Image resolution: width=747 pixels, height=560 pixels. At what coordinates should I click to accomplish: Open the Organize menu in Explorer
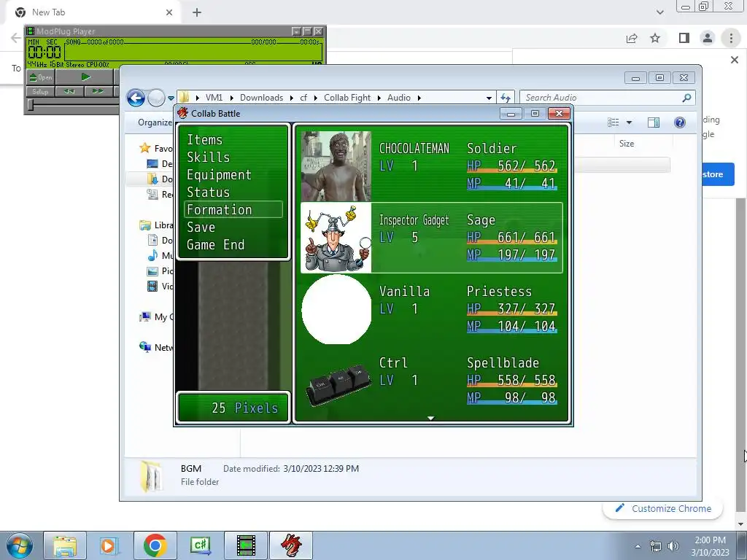pyautogui.click(x=155, y=122)
